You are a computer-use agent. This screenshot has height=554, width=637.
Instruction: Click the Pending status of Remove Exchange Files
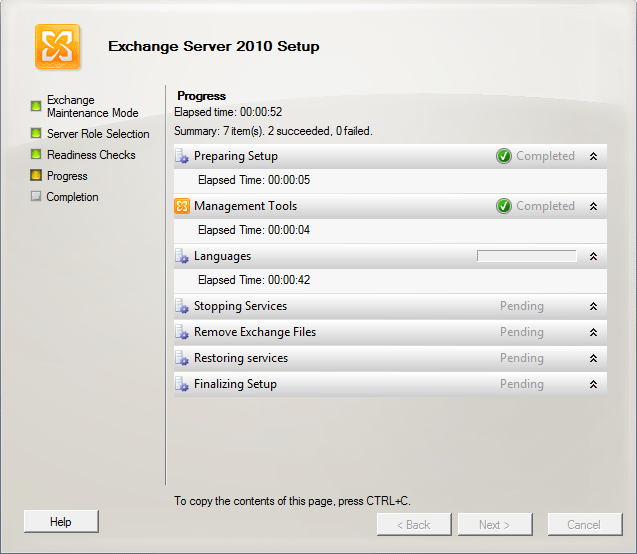[x=522, y=332]
